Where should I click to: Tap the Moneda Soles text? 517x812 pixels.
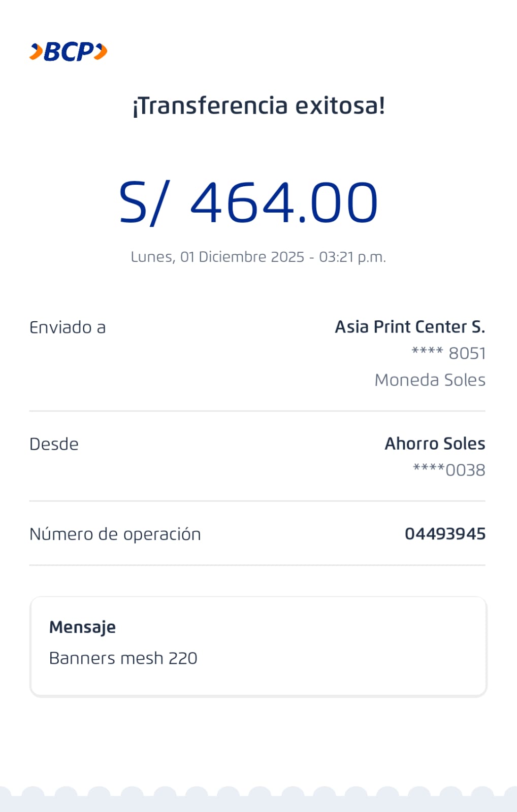(430, 380)
